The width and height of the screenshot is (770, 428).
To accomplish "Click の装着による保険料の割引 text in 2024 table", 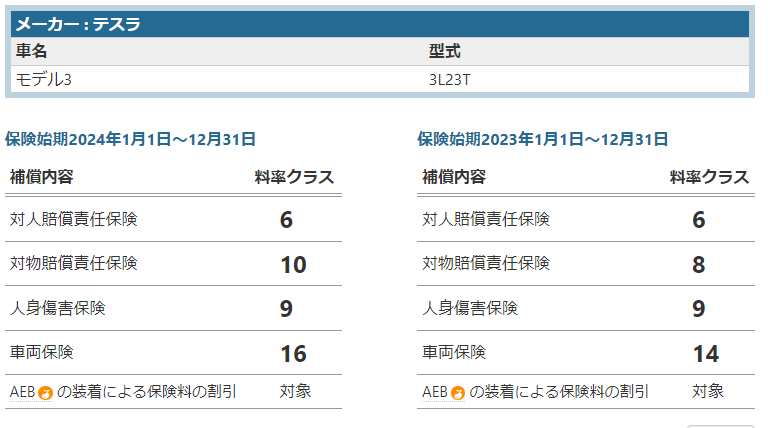I will (147, 392).
